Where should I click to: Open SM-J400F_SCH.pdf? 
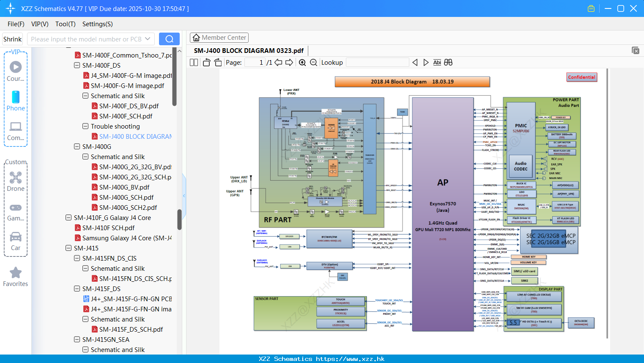pyautogui.click(x=122, y=116)
